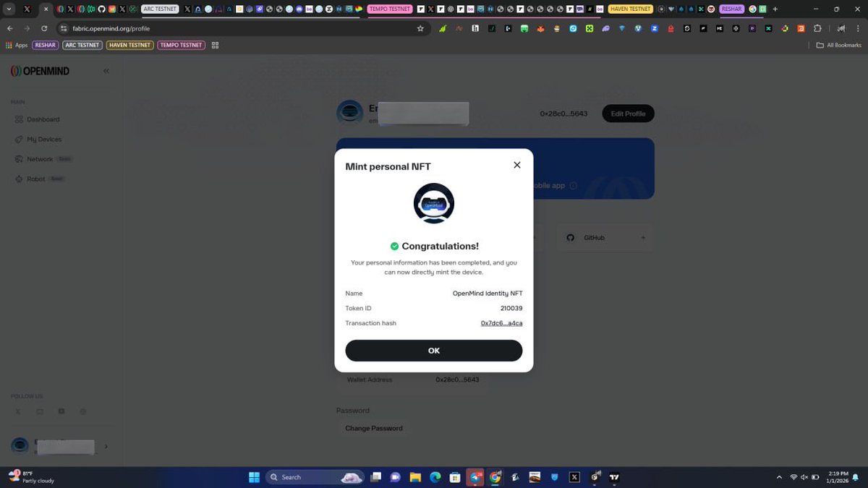Expand the user account chevron in the sidebar footer
The image size is (868, 488).
click(106, 446)
